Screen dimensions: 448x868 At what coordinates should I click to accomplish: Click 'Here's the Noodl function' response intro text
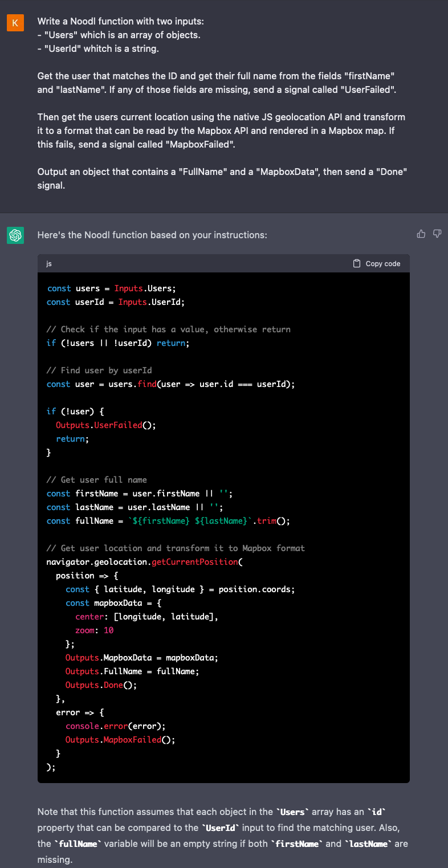(x=152, y=235)
